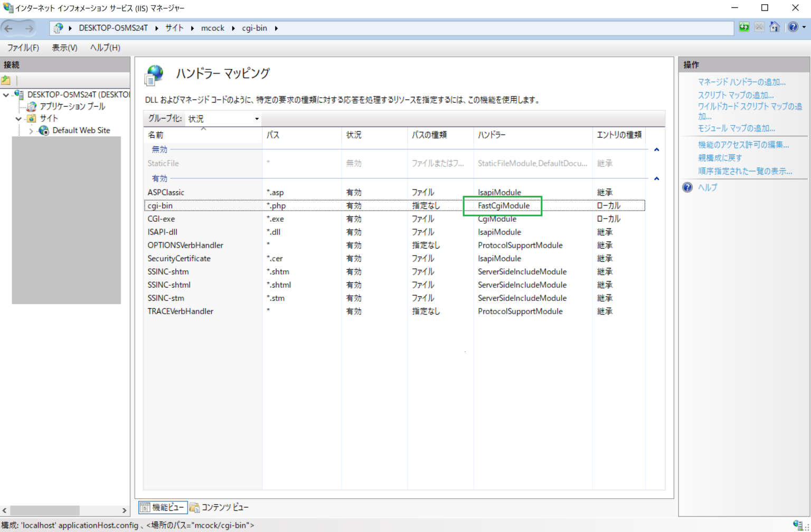The image size is (811, 532).
Task: Click the status bar network icon
Action: pos(797,525)
